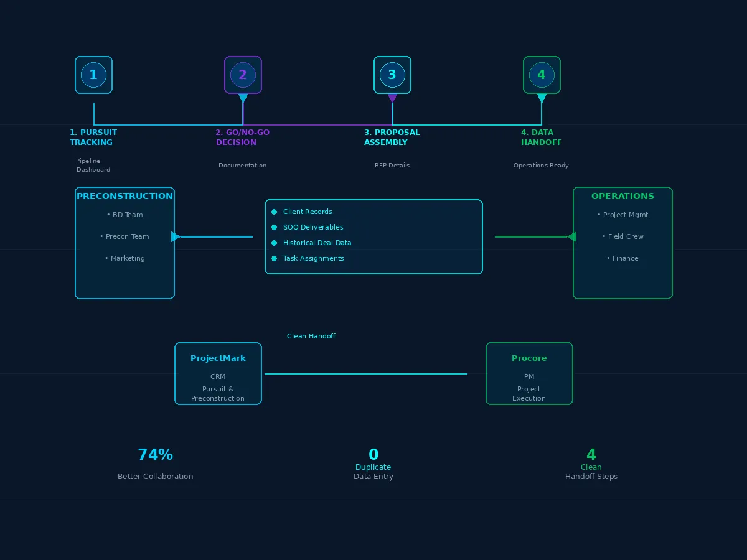Click the Clean Handoff Steps label
The width and height of the screenshot is (747, 560).
pos(591,472)
